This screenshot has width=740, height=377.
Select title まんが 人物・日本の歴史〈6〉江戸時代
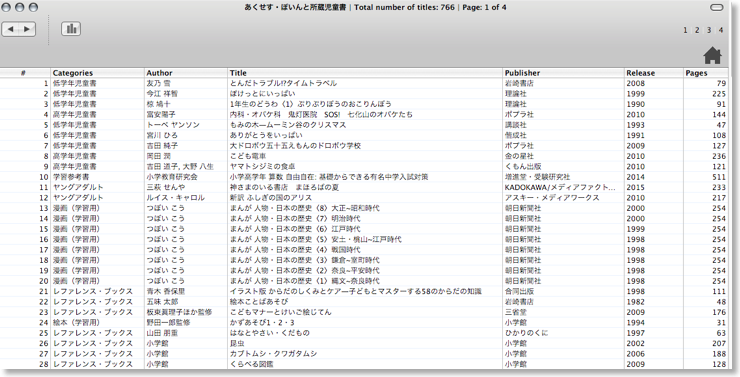pyautogui.click(x=295, y=229)
